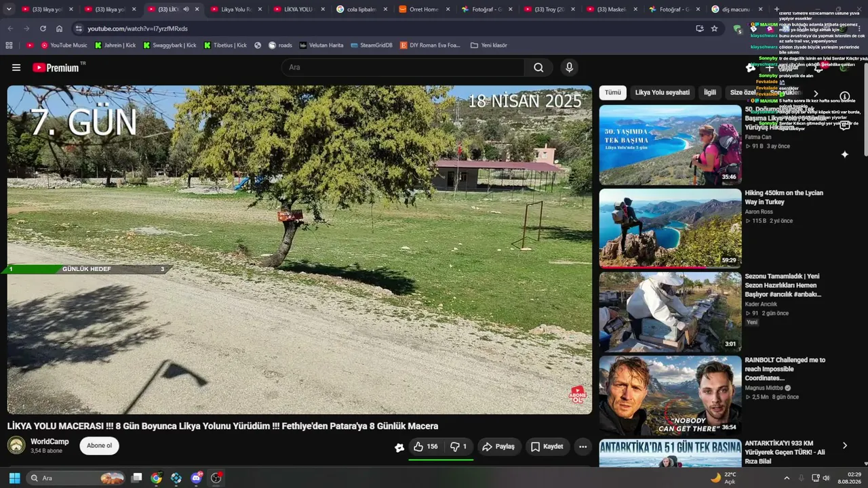Close the cola lipbalm Google tab
868x488 pixels.
tap(386, 9)
